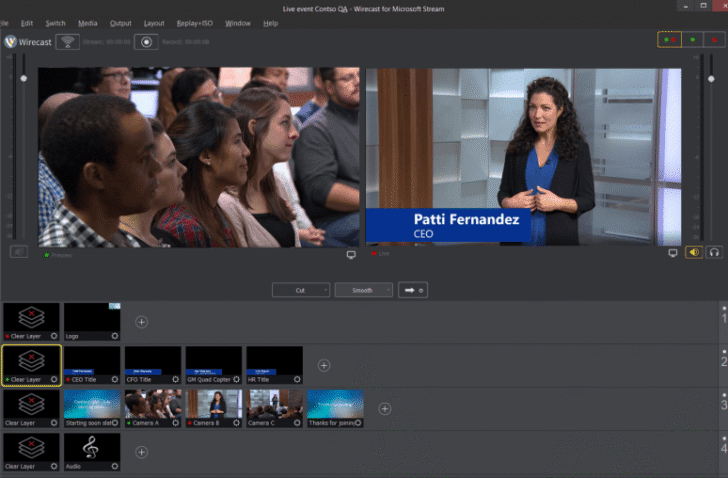Toggle the mute speaker button under left audio meter
The image size is (728, 478).
click(x=19, y=252)
